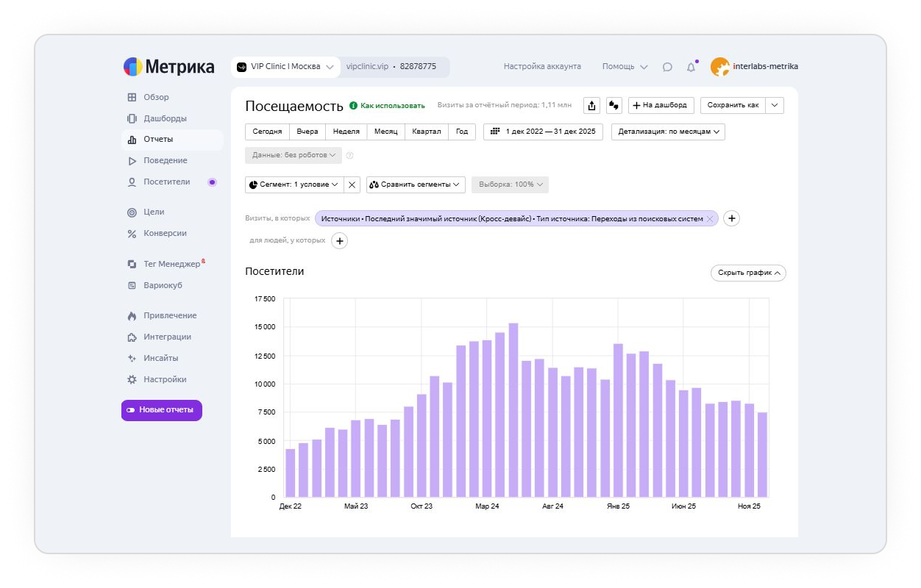Click the export share icon
Screen dimensions: 921x588
591,106
